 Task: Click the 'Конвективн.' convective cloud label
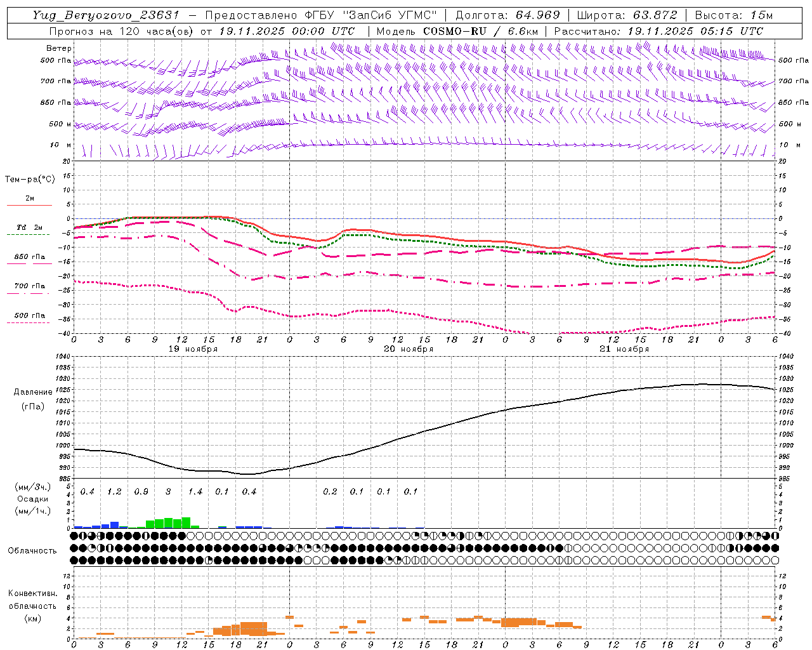tap(32, 594)
